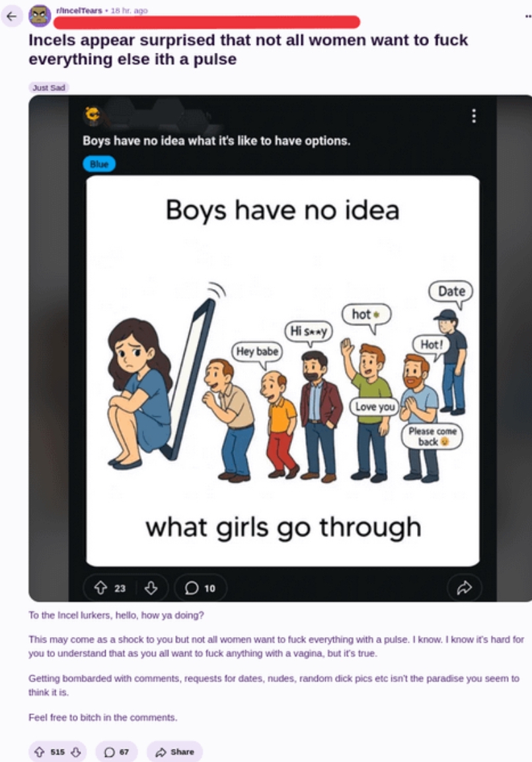Open post options ellipsis menu at top right
The width and height of the screenshot is (532, 762).
point(527,16)
